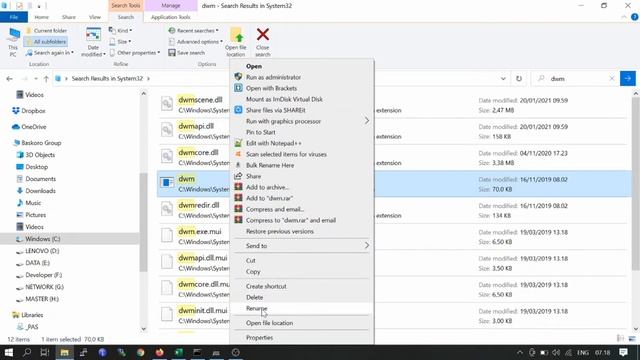Click Close search red X icon
The height and width of the screenshot is (360, 640).
click(x=263, y=42)
